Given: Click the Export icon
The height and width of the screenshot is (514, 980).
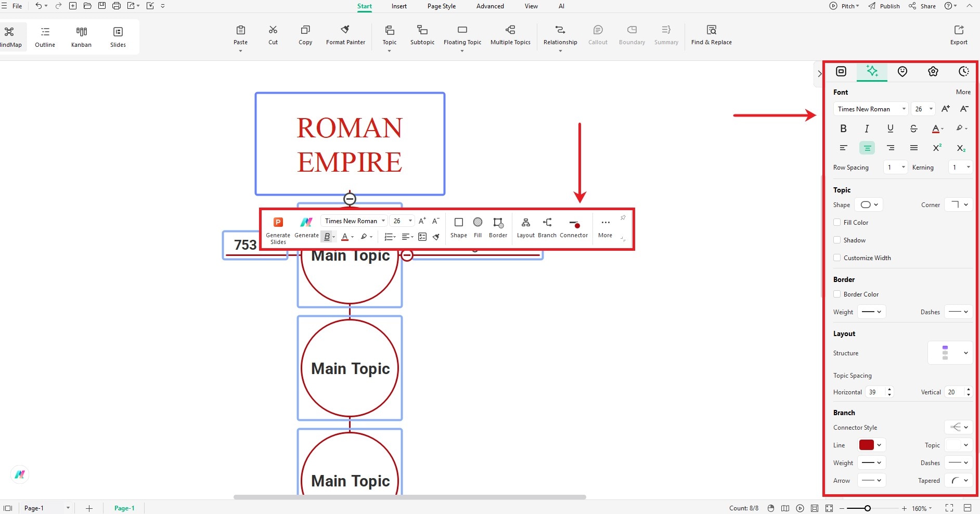Looking at the screenshot, I should [959, 30].
